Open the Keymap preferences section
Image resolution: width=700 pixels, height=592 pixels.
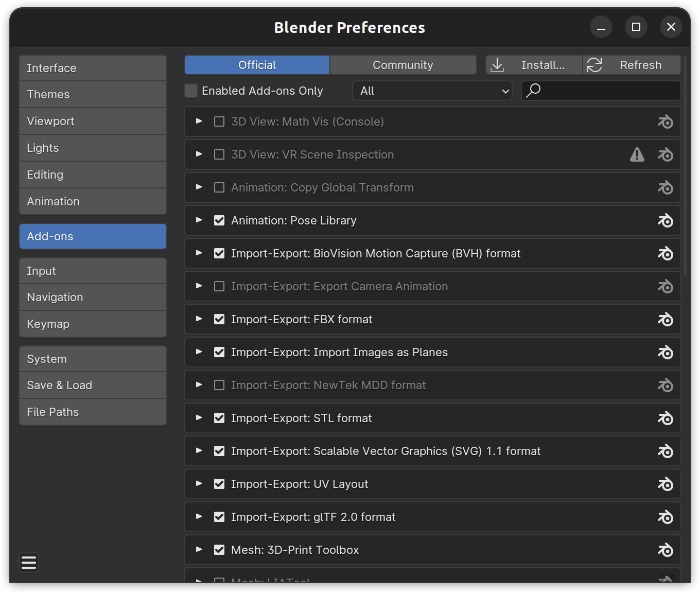93,324
